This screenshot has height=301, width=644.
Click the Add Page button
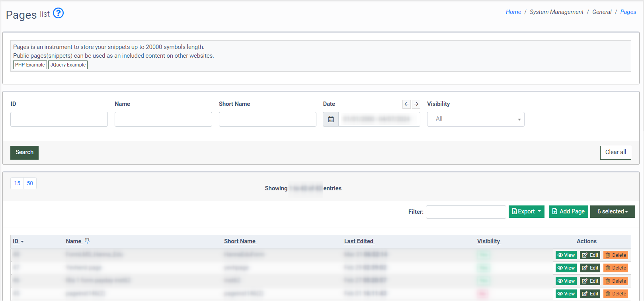click(568, 211)
